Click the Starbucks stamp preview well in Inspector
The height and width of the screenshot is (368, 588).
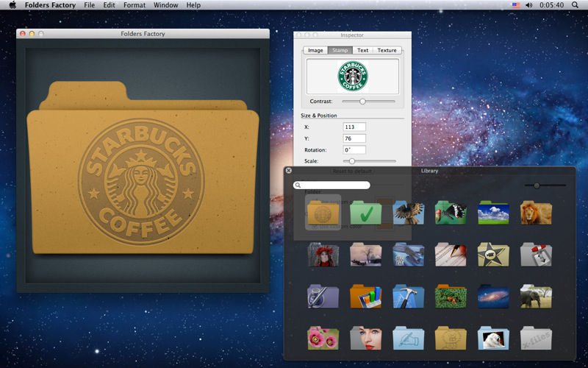tap(353, 77)
